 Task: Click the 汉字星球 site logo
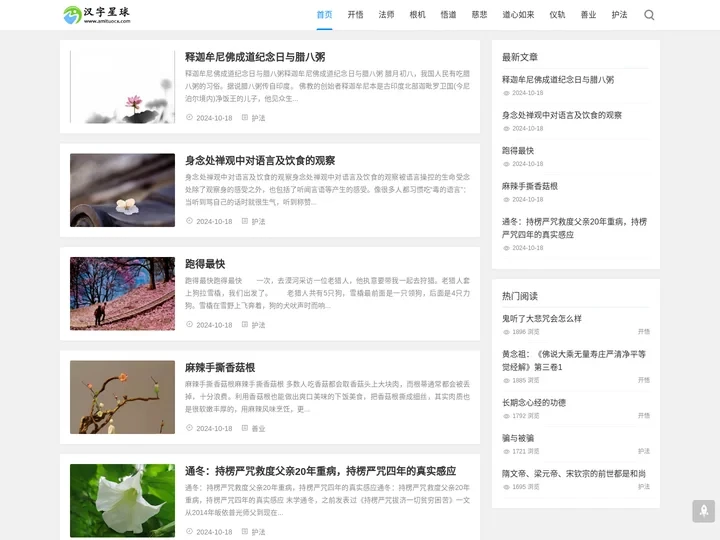(97, 15)
